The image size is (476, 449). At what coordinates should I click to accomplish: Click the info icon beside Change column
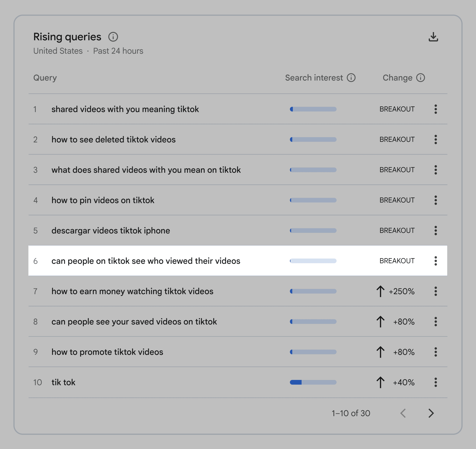[421, 78]
